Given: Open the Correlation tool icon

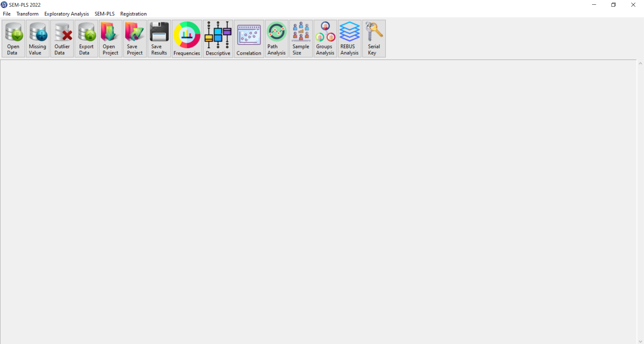Looking at the screenshot, I should [249, 39].
